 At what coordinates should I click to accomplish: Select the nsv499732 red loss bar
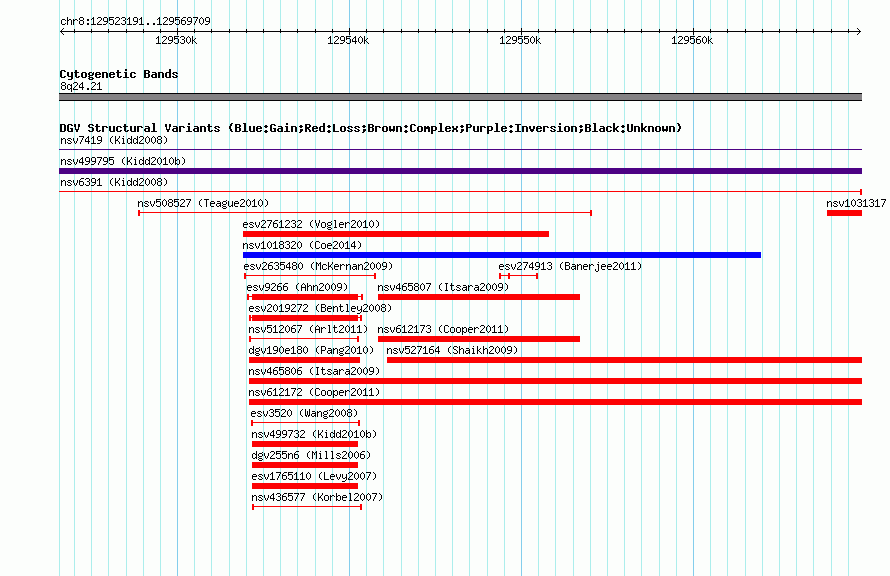pyautogui.click(x=305, y=444)
